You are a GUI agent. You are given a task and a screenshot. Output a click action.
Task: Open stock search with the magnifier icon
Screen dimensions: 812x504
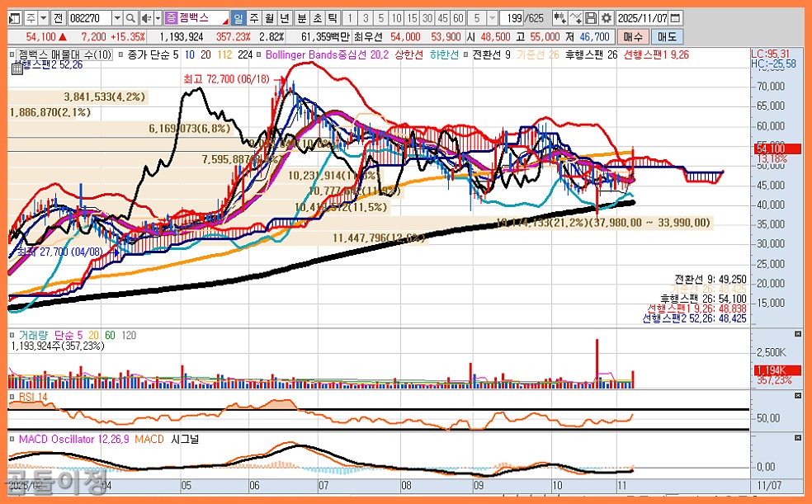[130, 19]
